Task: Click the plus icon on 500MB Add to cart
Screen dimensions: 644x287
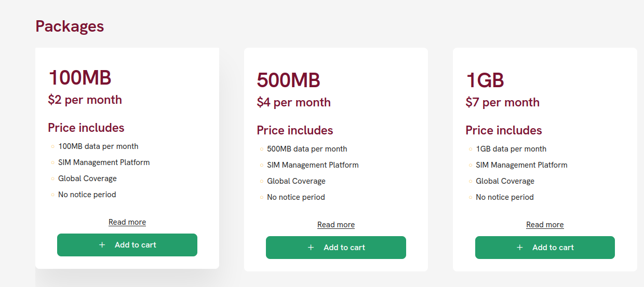Action: 311,248
